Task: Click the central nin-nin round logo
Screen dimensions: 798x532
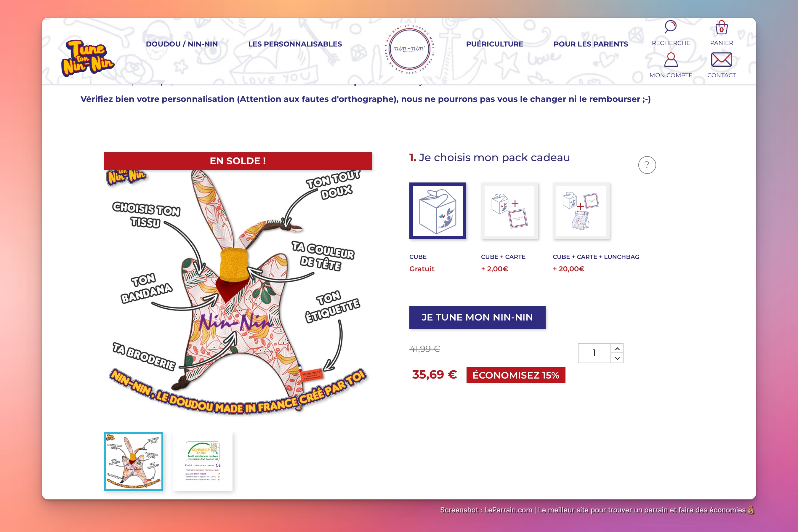Action: pyautogui.click(x=409, y=49)
